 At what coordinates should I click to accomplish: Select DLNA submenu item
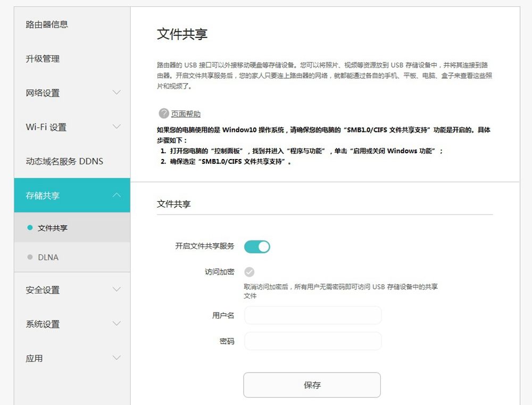(72, 257)
